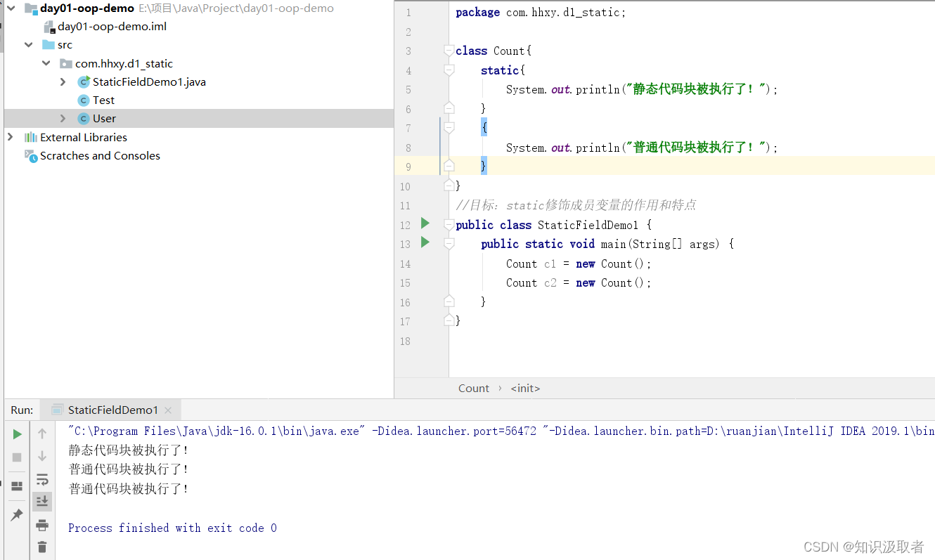Click 'Count c1 = new Count();' line
The image size is (935, 560).
(579, 263)
